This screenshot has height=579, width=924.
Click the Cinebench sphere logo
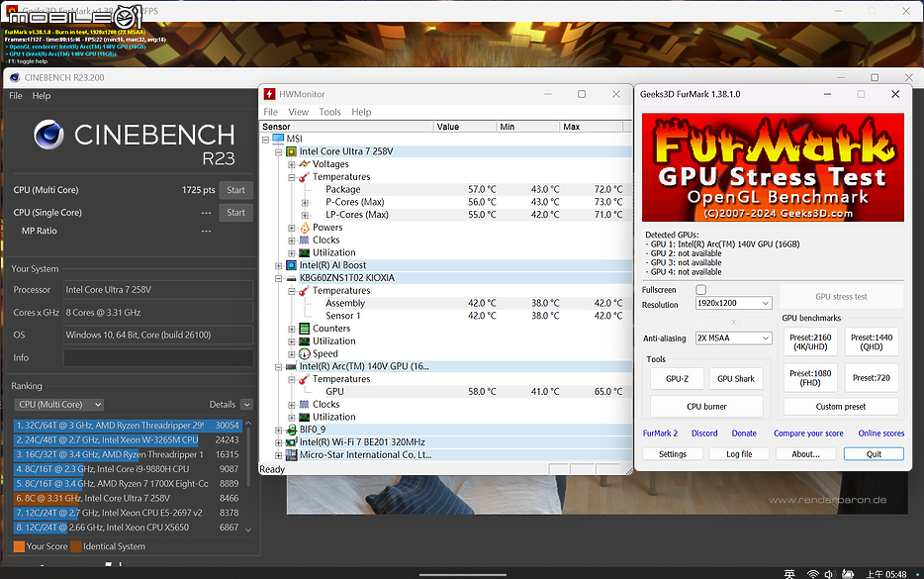pyautogui.click(x=48, y=135)
